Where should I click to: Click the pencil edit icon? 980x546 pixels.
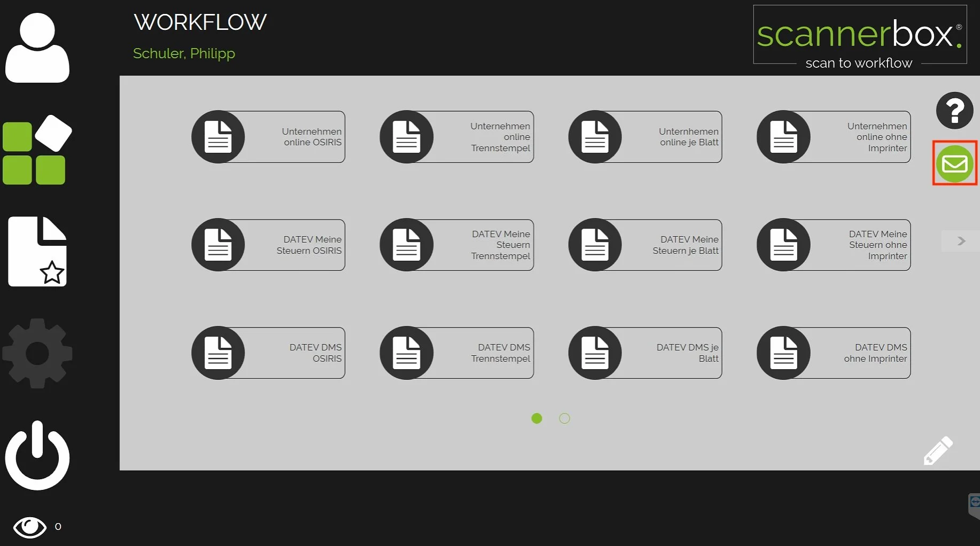coord(938,450)
